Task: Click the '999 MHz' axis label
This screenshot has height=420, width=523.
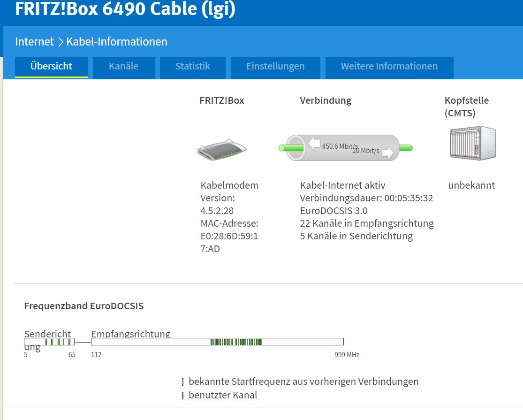Action: [347, 355]
